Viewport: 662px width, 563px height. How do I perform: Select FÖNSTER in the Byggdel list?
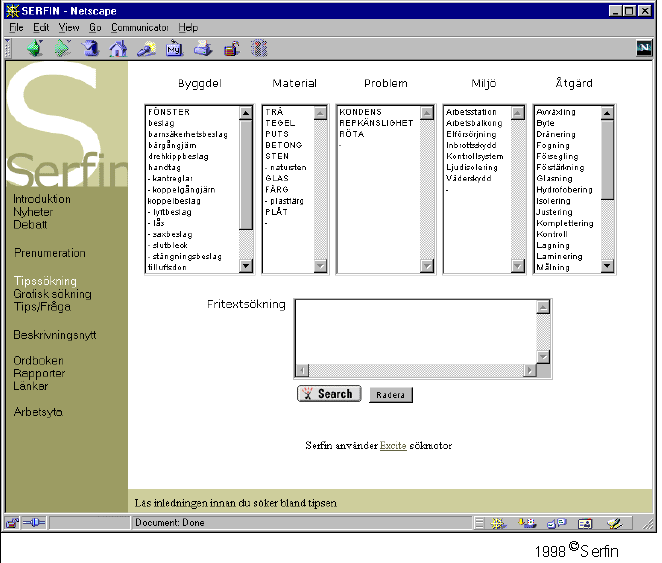[x=168, y=112]
